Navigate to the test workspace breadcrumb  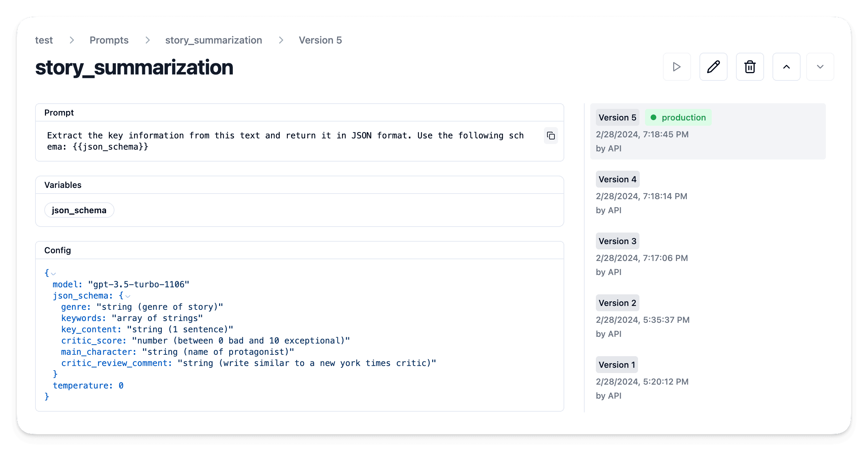(44, 40)
